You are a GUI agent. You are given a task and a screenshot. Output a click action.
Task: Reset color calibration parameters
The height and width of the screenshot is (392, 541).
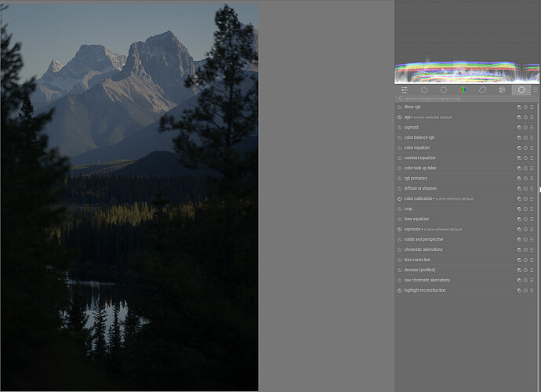click(x=525, y=199)
